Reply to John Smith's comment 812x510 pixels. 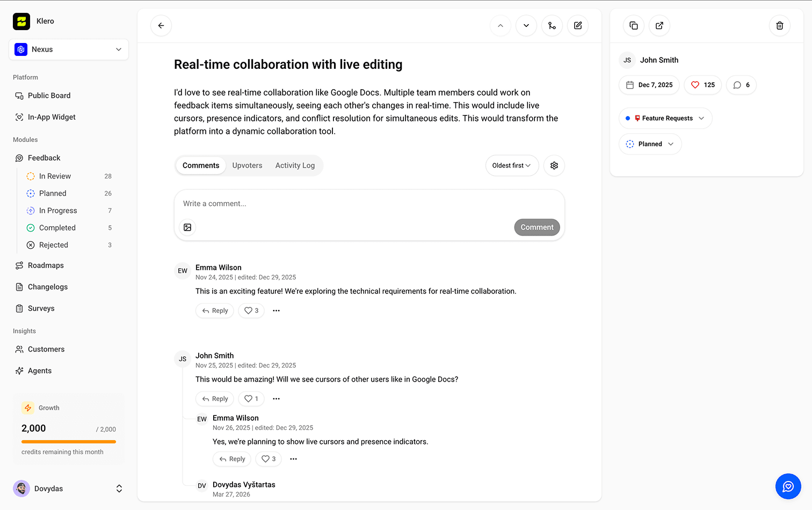point(215,399)
